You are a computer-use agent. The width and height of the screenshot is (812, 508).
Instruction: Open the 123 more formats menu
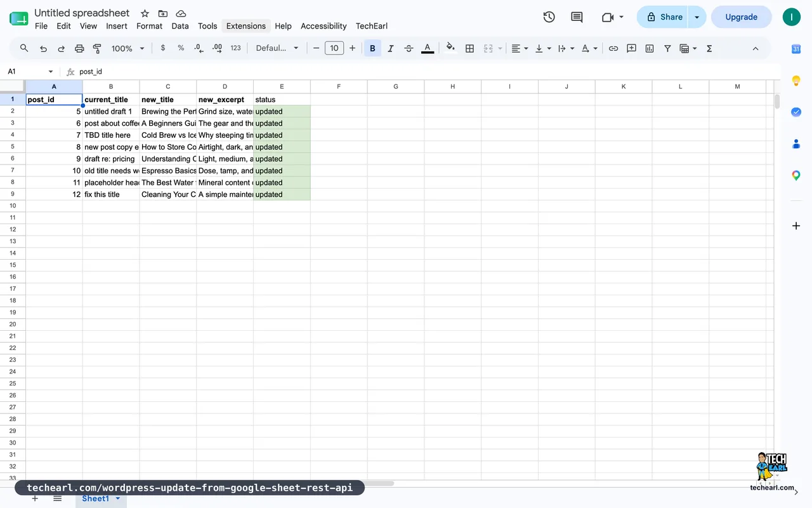[235, 48]
